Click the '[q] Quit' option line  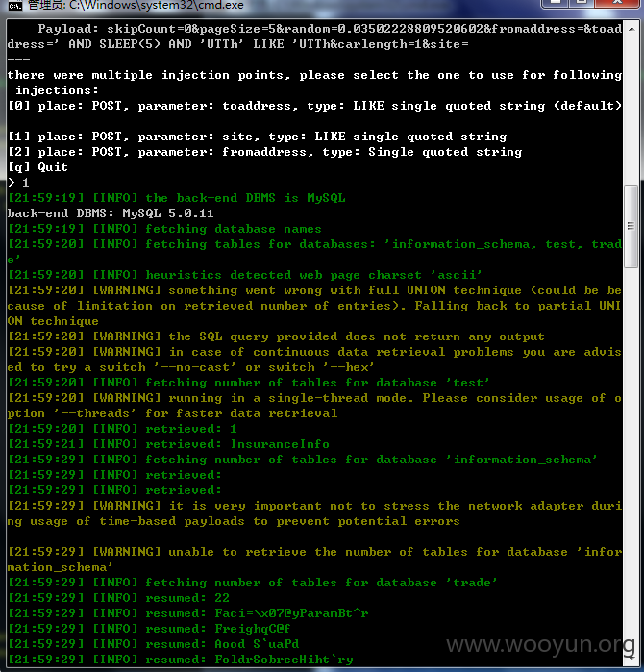coord(37,167)
